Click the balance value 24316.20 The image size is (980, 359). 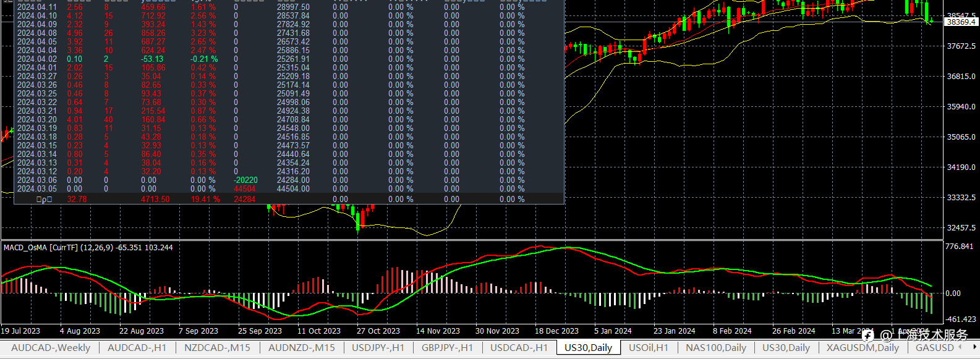click(x=293, y=172)
